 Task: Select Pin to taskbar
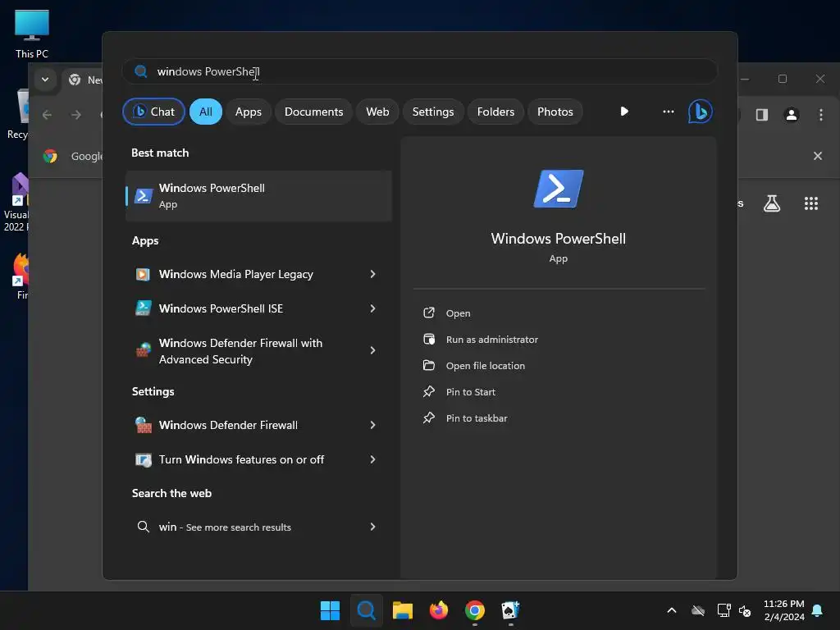point(477,418)
